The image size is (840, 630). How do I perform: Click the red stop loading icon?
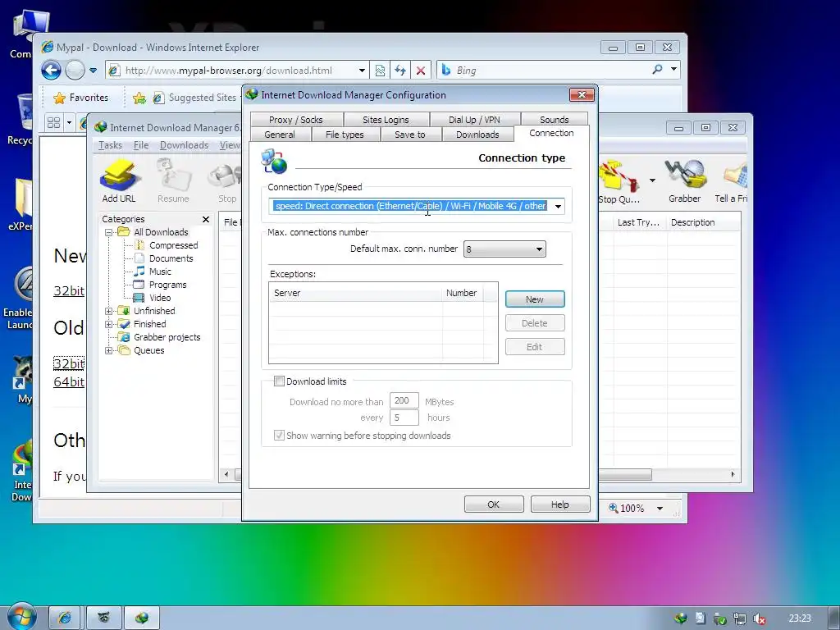coord(421,71)
